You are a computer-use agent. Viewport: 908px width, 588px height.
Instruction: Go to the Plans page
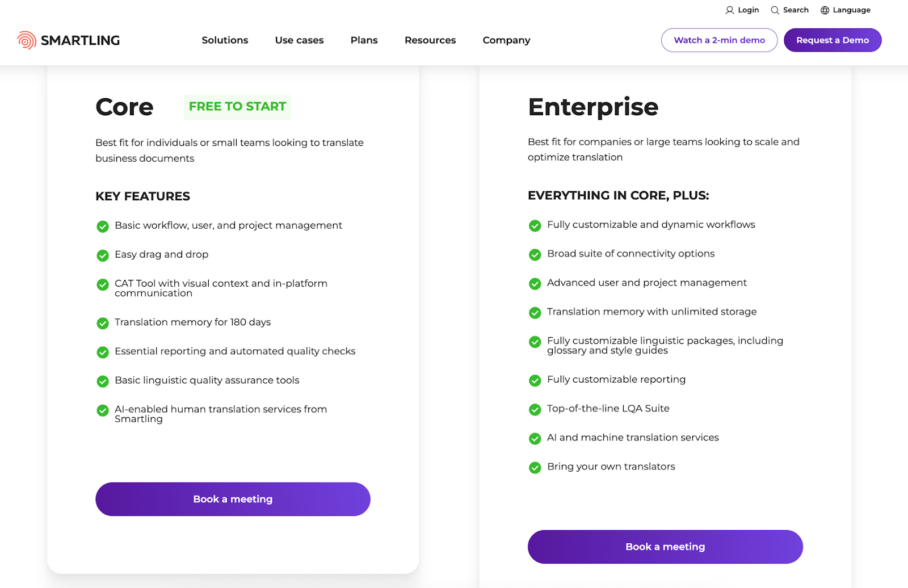pos(364,40)
